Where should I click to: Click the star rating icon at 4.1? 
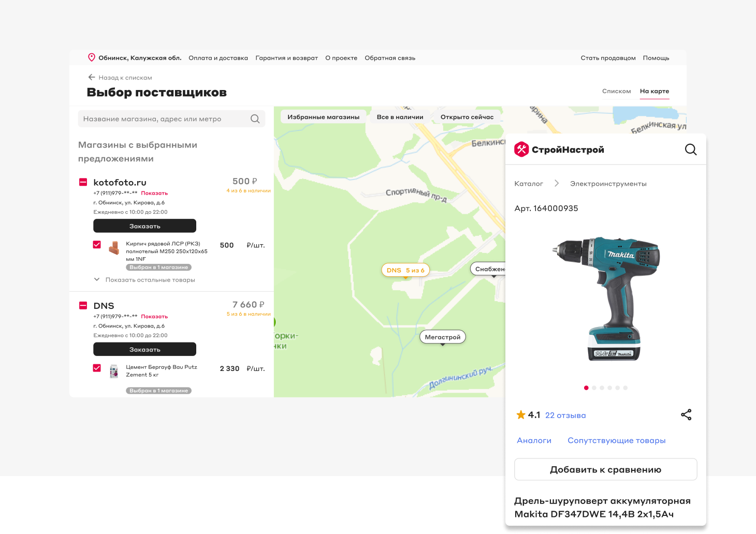tap(521, 414)
